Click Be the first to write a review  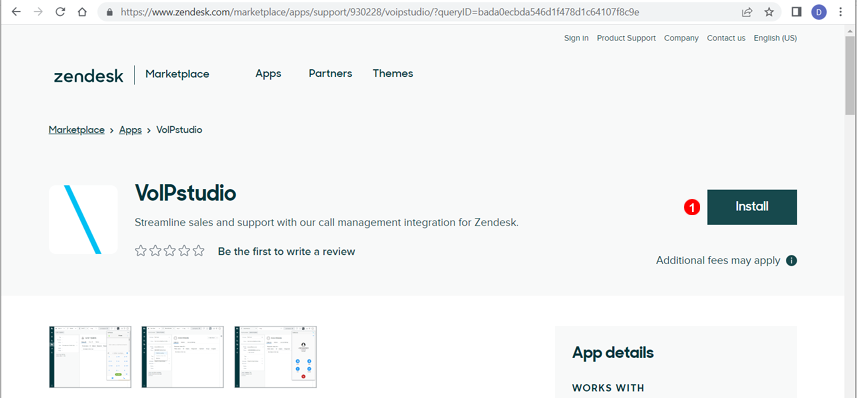(286, 251)
